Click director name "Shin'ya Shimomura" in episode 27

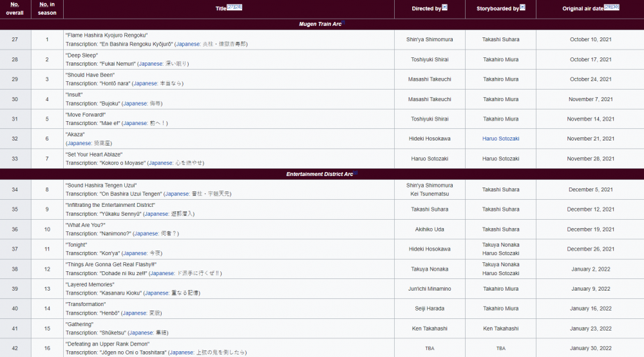click(430, 39)
